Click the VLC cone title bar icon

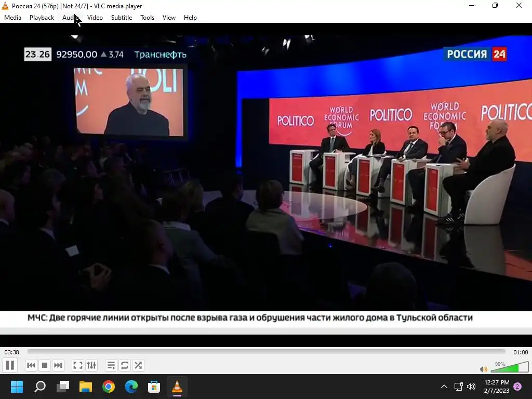[5, 6]
